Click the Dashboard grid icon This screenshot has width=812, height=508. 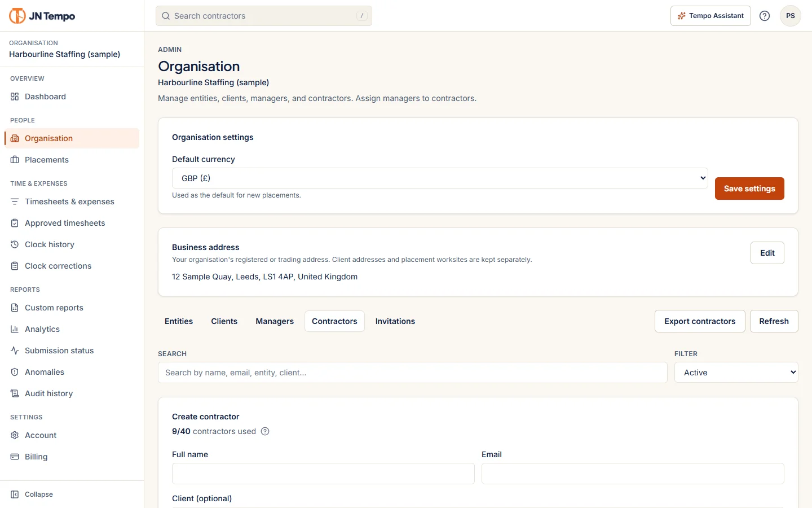tap(15, 97)
